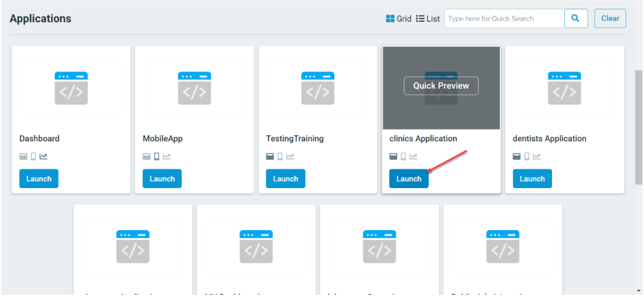Click Dashboard card's desktop platform icon
The height and width of the screenshot is (296, 644).
pos(23,156)
